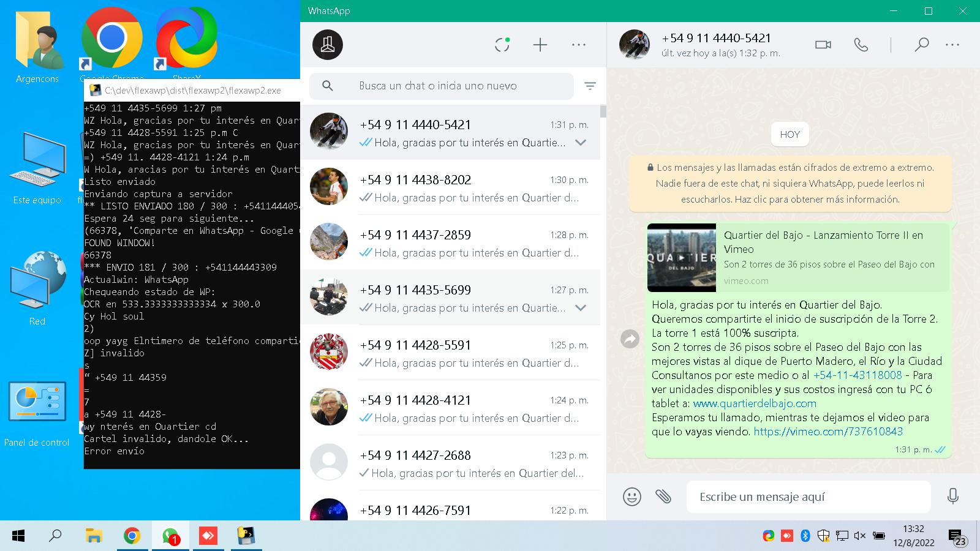Click Quartier video preview thumbnail

point(682,258)
